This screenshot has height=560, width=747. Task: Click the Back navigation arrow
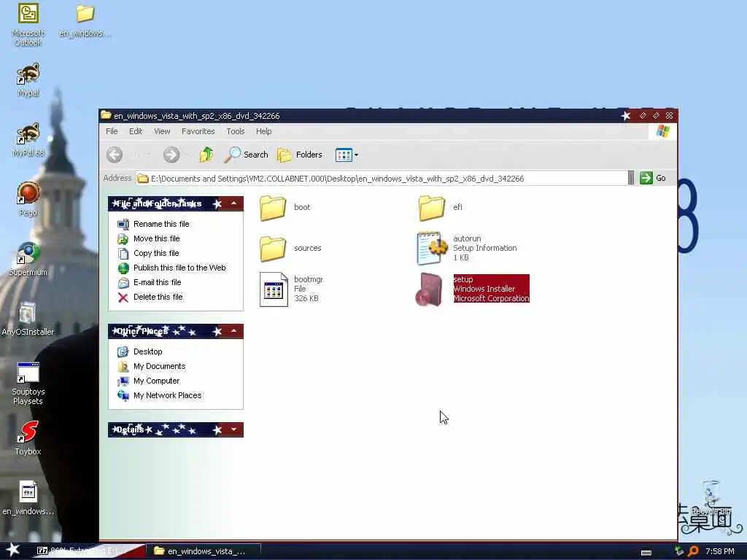[115, 155]
